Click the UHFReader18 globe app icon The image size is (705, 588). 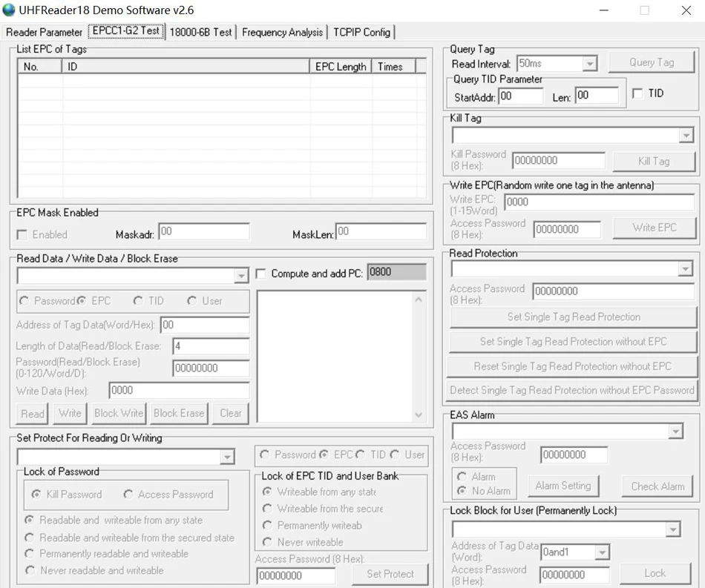9,10
